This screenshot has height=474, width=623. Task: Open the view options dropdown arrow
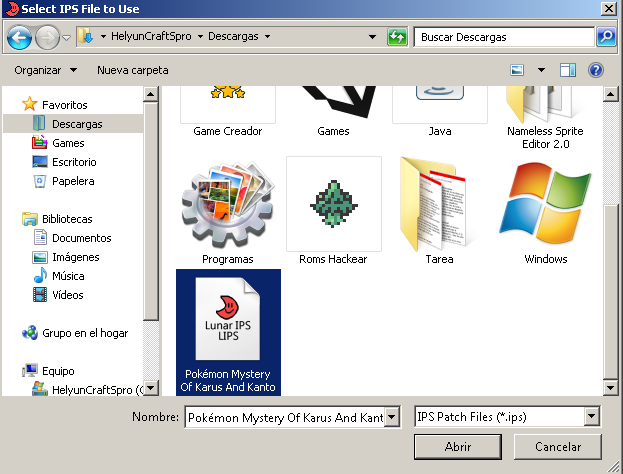point(541,70)
